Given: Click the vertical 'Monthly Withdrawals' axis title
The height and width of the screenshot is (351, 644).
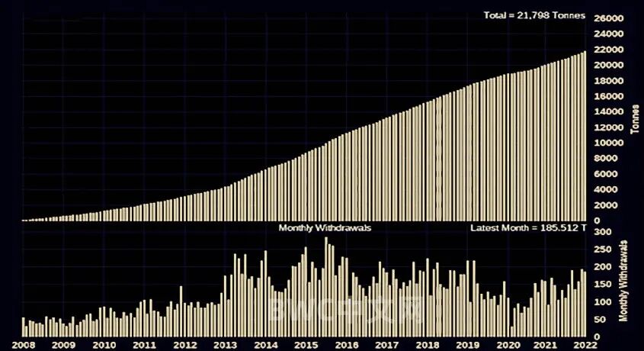Looking at the screenshot, I should pos(624,282).
